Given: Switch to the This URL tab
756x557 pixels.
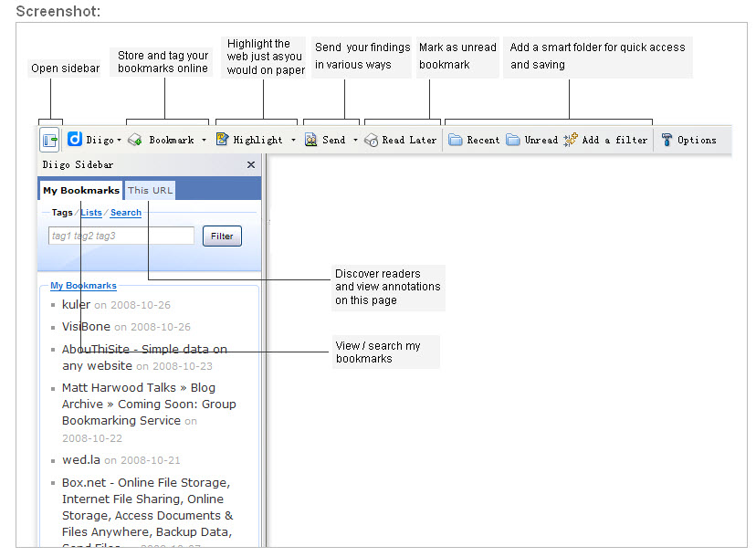Looking at the screenshot, I should pos(149,190).
